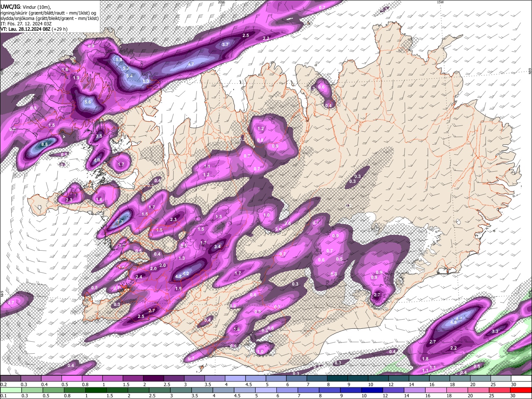Click the 3.3 precipitation value on the map

click(495, 331)
